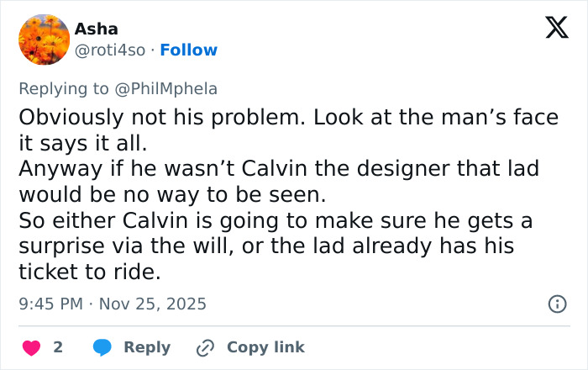Click the 'Calvin the designer' text line
Image resolution: width=588 pixels, height=370 pixels.
277,169
